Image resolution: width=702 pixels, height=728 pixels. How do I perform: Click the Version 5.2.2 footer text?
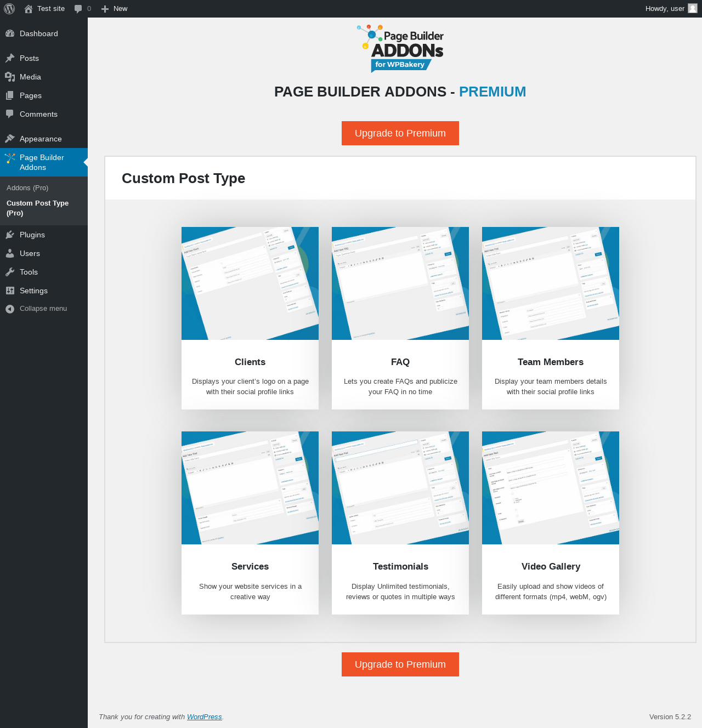point(670,716)
